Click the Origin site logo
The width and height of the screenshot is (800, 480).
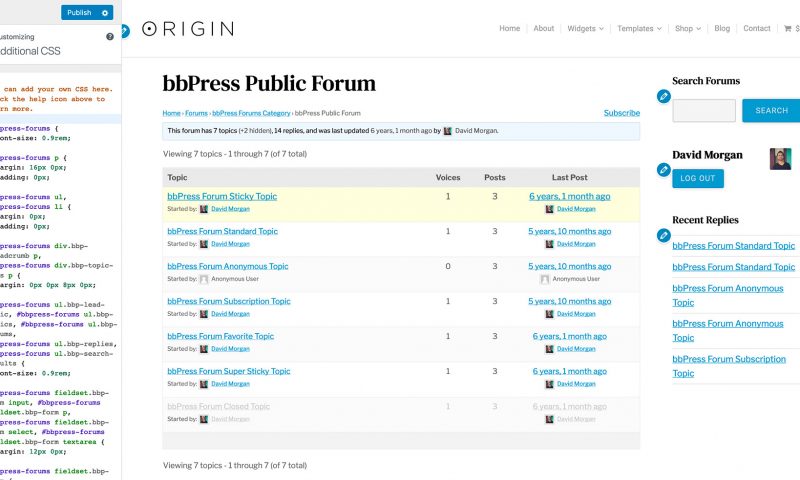coord(188,29)
